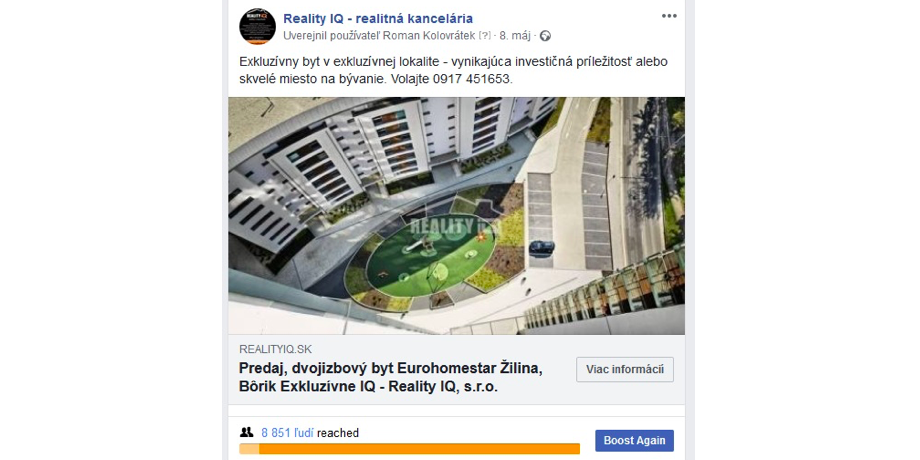
Task: Open the post options three-dots menu
Action: (x=669, y=16)
